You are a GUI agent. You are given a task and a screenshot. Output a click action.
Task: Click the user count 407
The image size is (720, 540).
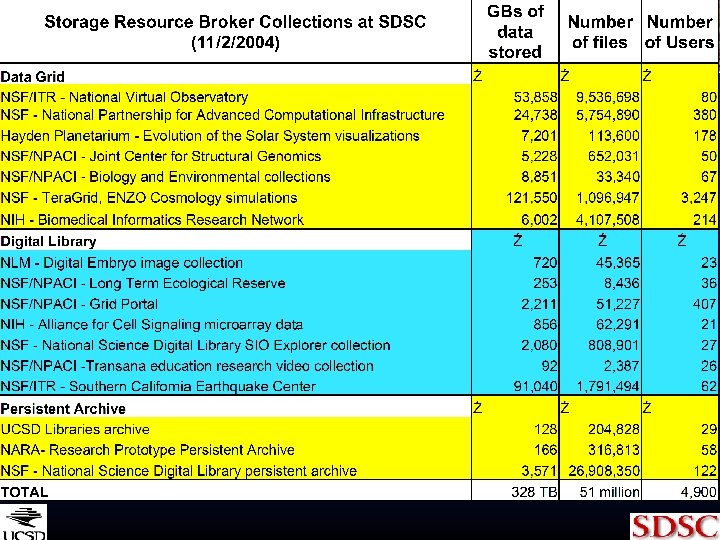click(x=704, y=304)
